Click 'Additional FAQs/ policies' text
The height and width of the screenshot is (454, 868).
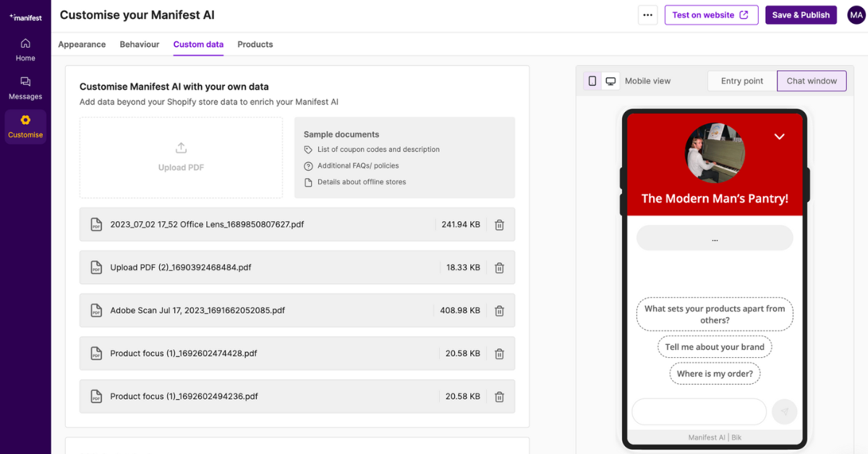[x=358, y=166]
